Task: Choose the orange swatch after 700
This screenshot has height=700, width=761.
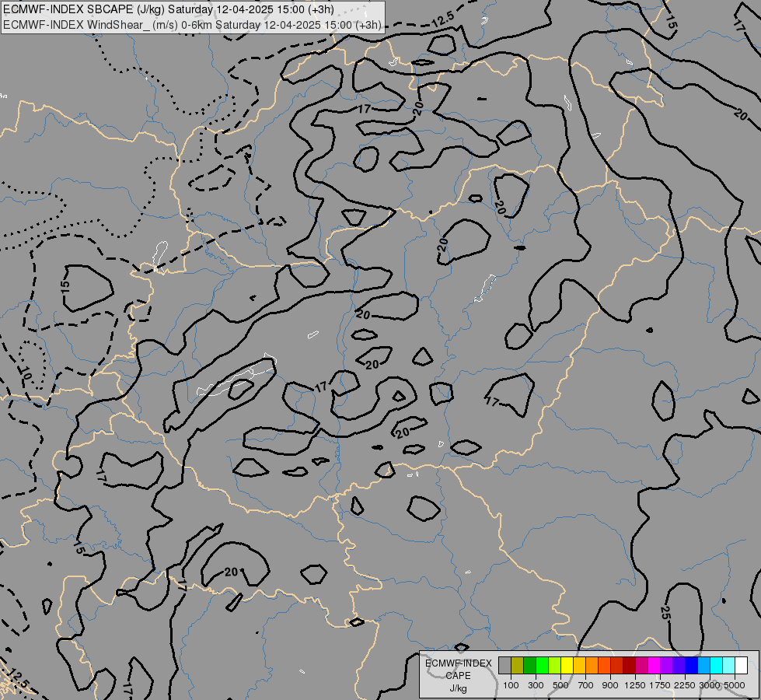Action: pos(592,665)
